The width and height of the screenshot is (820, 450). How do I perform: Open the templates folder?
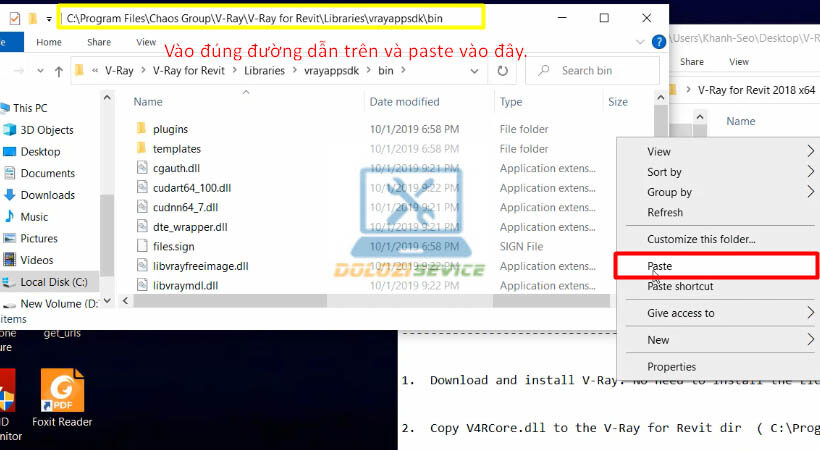176,149
